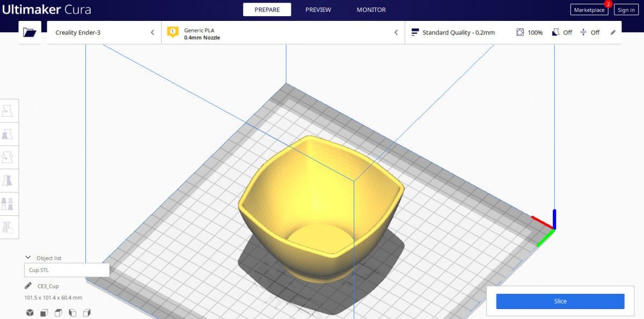Switch to the MONITOR stage tab
Image resolution: width=644 pixels, height=319 pixels.
tap(371, 10)
